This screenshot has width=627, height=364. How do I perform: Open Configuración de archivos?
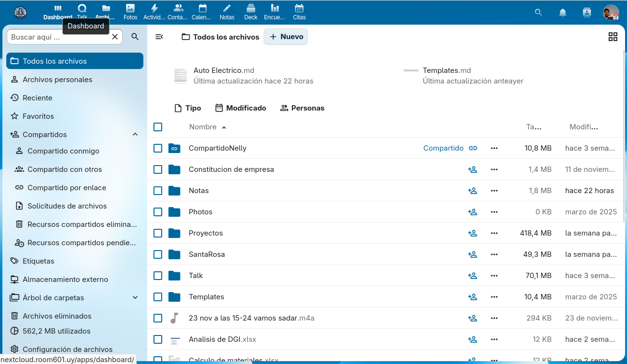75,349
